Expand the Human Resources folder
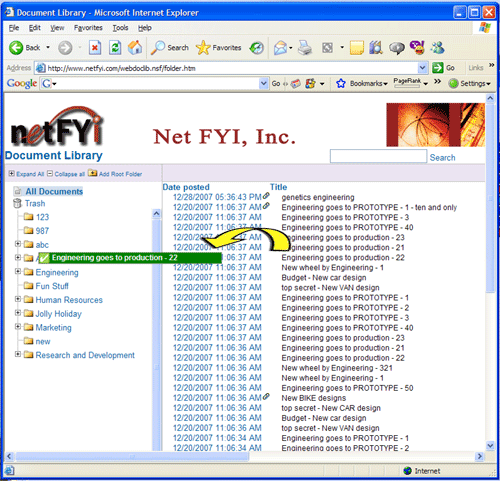Viewport: 500px width, 481px height. click(18, 299)
